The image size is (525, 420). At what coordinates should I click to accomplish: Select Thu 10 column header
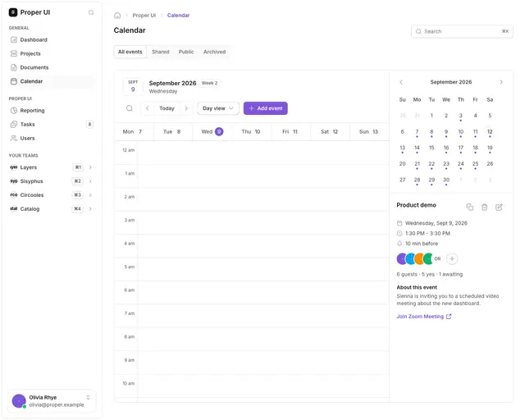click(251, 132)
